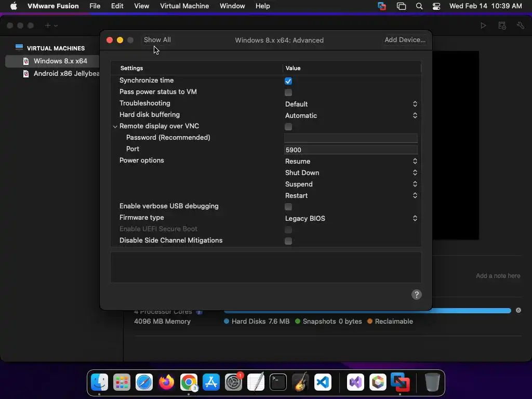Uncheck Synchronize time checkbox
Image resolution: width=532 pixels, height=399 pixels.
[288, 81]
